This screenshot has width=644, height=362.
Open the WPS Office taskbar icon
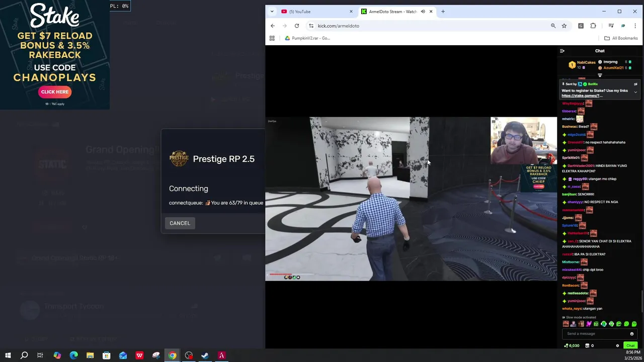coord(139,355)
